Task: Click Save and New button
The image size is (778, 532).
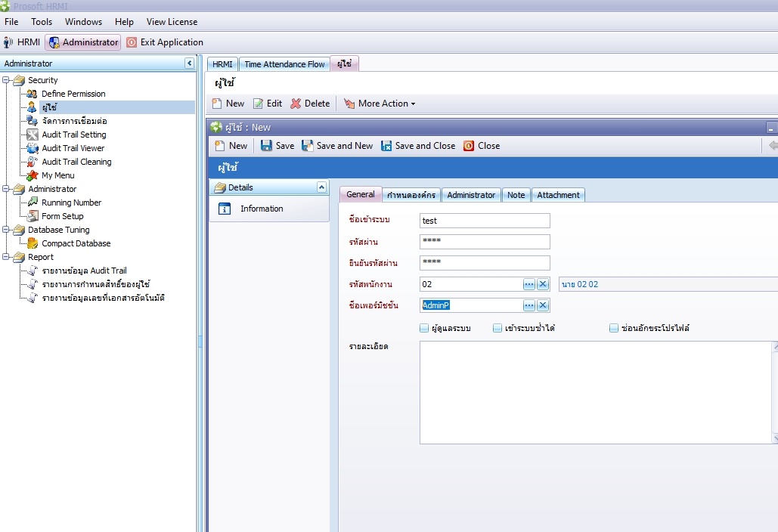Action: point(337,146)
